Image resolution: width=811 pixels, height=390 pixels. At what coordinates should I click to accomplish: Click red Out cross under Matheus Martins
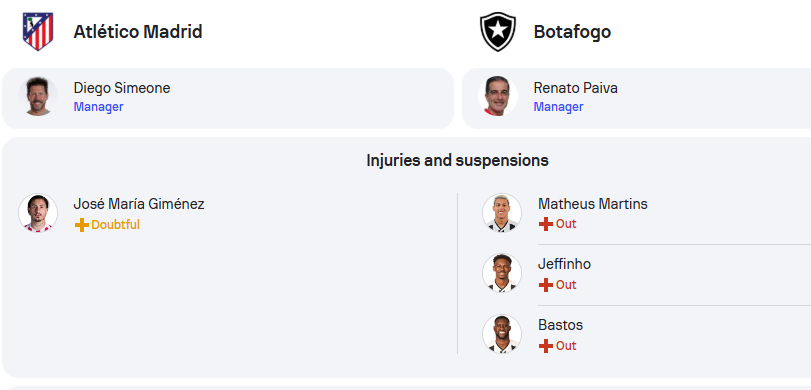(546, 224)
